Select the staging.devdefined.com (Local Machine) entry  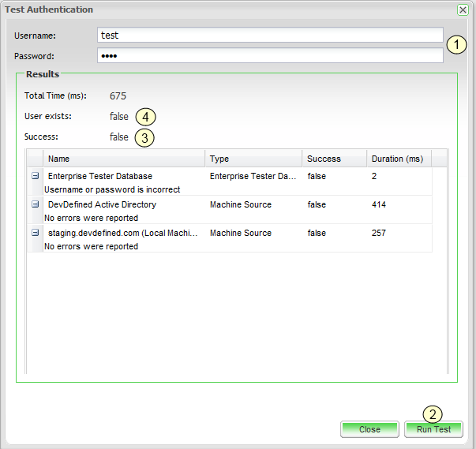pos(122,233)
